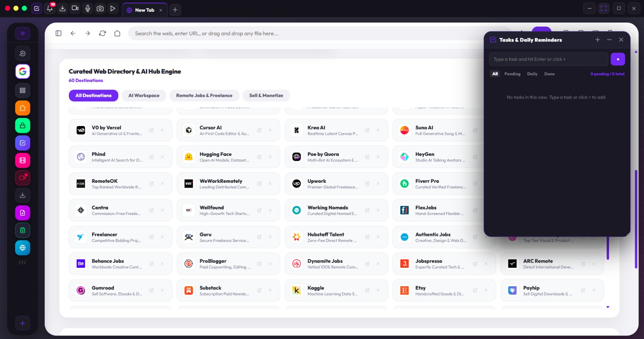644x339 pixels.
Task: Click the pink film reel sidebar icon
Action: 23,160
